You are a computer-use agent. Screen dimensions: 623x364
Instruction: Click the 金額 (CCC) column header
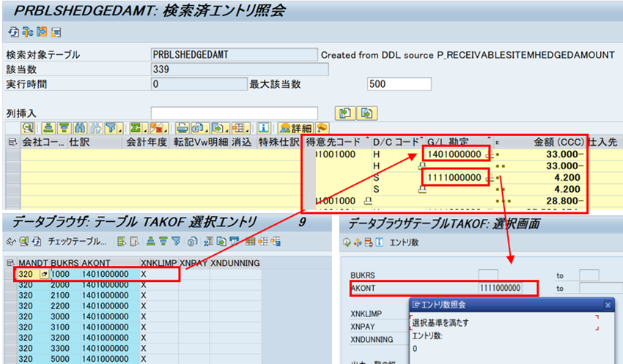tap(540, 142)
